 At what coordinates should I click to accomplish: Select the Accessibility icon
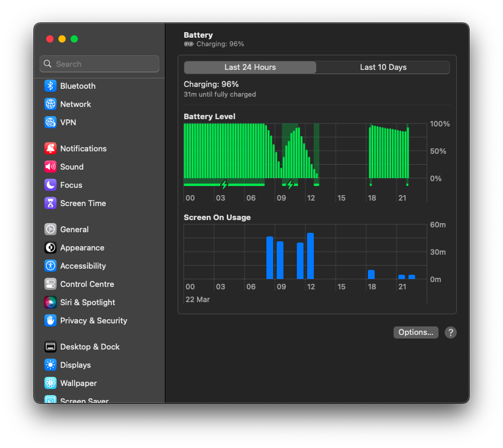50,266
